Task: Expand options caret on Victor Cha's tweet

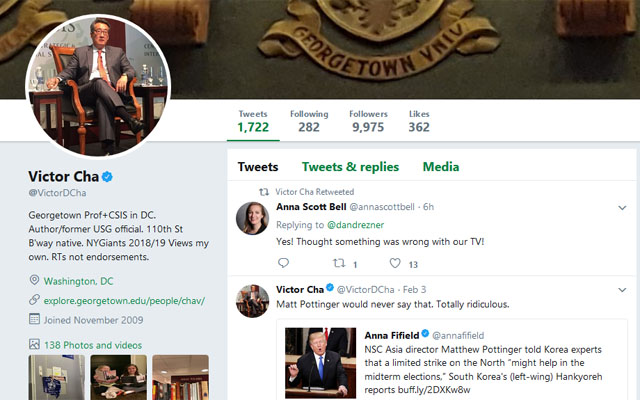Action: [x=620, y=290]
